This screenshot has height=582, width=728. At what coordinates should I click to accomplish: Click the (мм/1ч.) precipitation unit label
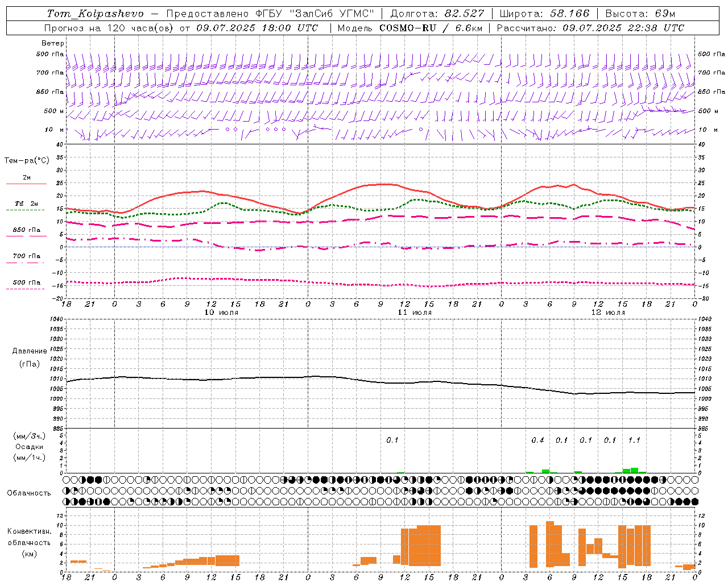pos(30,458)
